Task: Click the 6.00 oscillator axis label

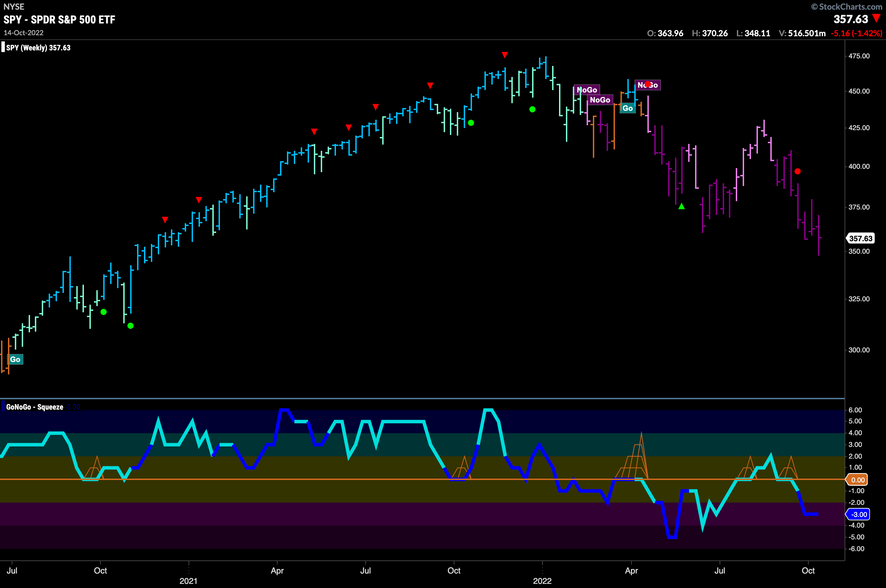Action: coord(855,410)
